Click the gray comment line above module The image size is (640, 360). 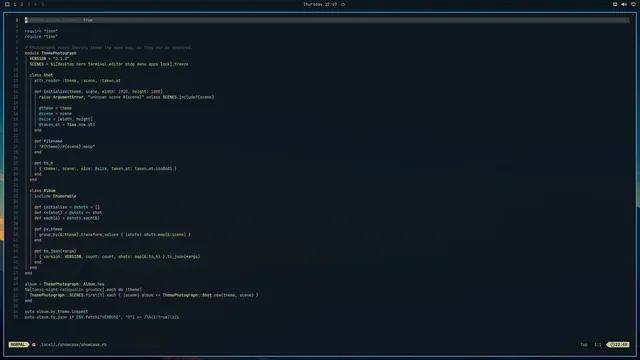tap(109, 48)
